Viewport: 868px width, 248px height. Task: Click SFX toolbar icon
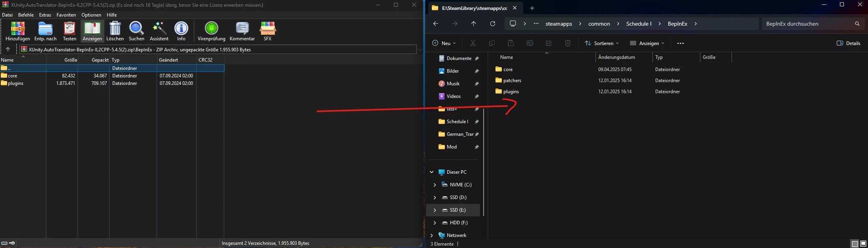[268, 31]
